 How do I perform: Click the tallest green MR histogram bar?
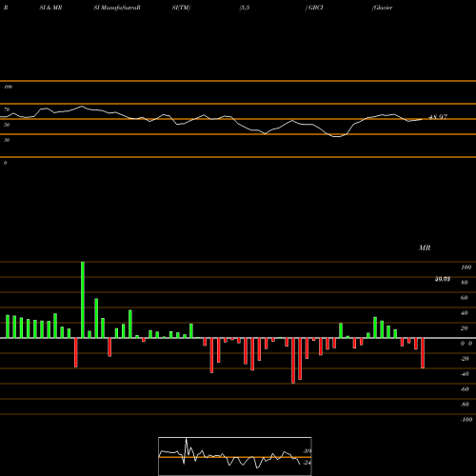(x=83, y=300)
